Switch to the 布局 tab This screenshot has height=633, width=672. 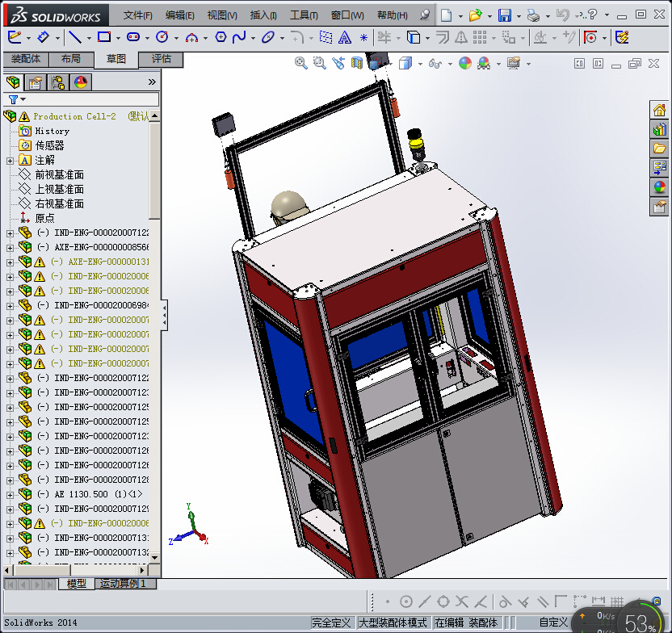coord(71,59)
